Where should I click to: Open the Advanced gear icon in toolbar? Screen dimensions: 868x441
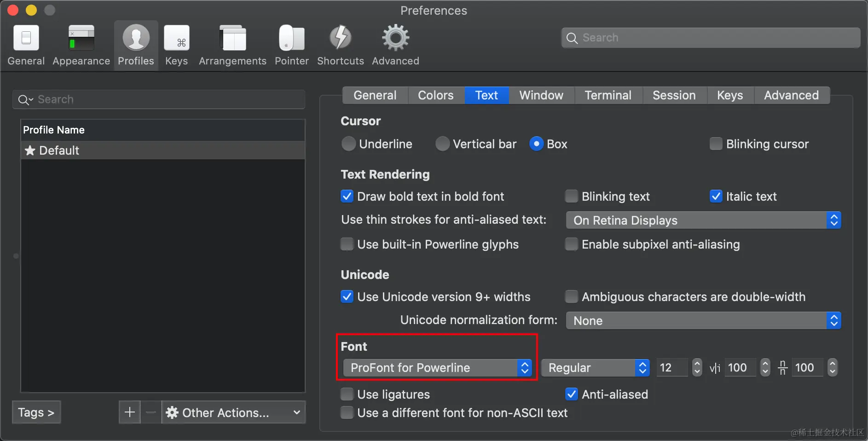coord(396,39)
